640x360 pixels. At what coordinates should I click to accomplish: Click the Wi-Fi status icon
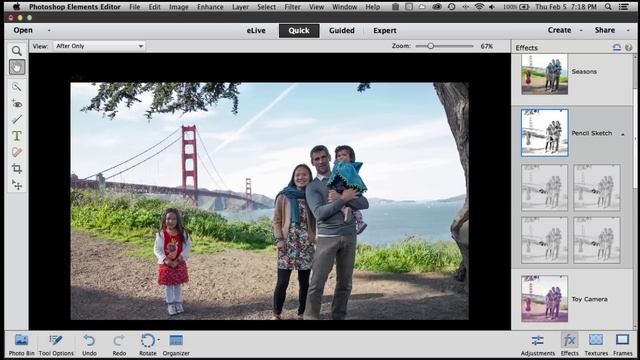point(479,7)
